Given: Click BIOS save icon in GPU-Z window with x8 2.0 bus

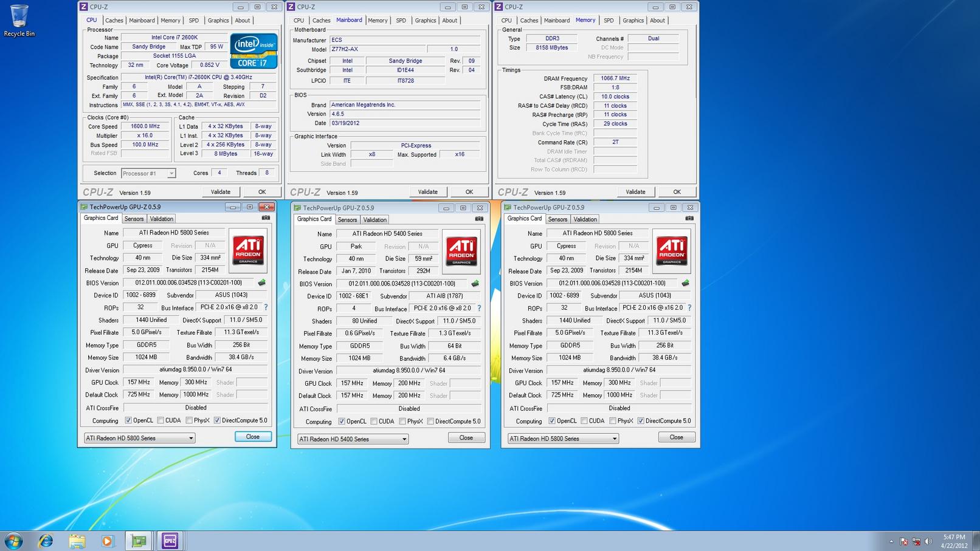Looking at the screenshot, I should [x=261, y=282].
